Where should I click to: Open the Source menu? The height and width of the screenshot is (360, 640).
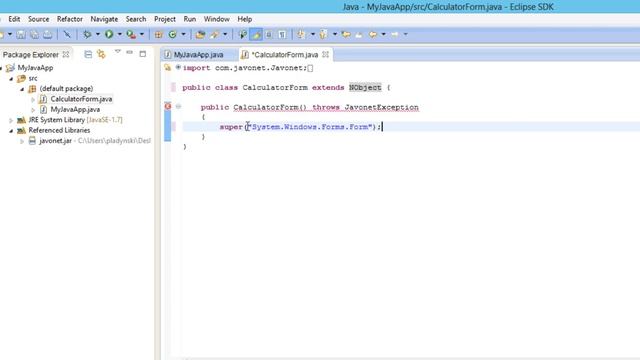(x=38, y=19)
